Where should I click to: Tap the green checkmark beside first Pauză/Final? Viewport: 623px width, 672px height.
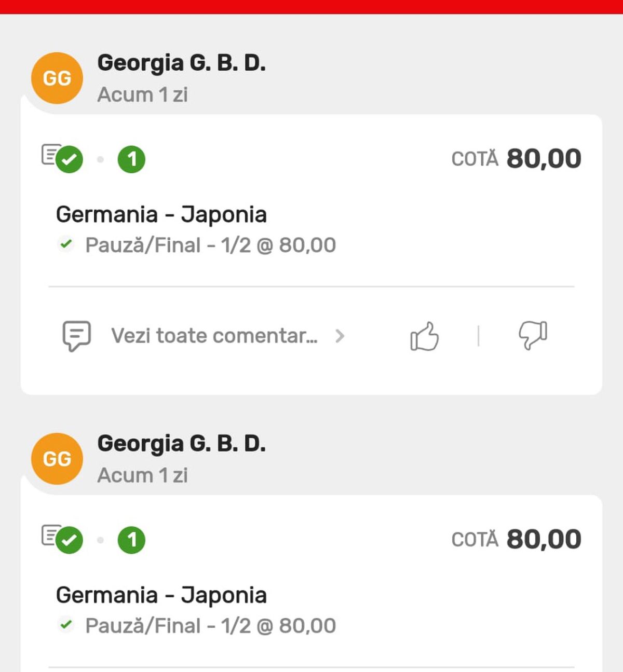click(66, 243)
